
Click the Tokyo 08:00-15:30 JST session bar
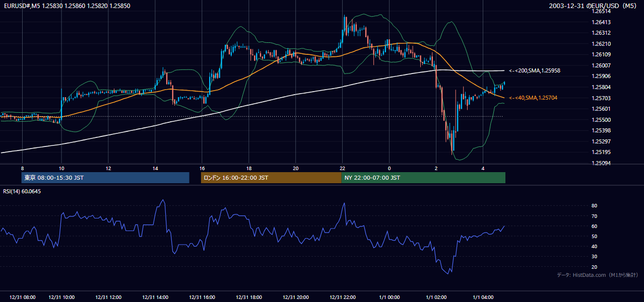click(105, 178)
